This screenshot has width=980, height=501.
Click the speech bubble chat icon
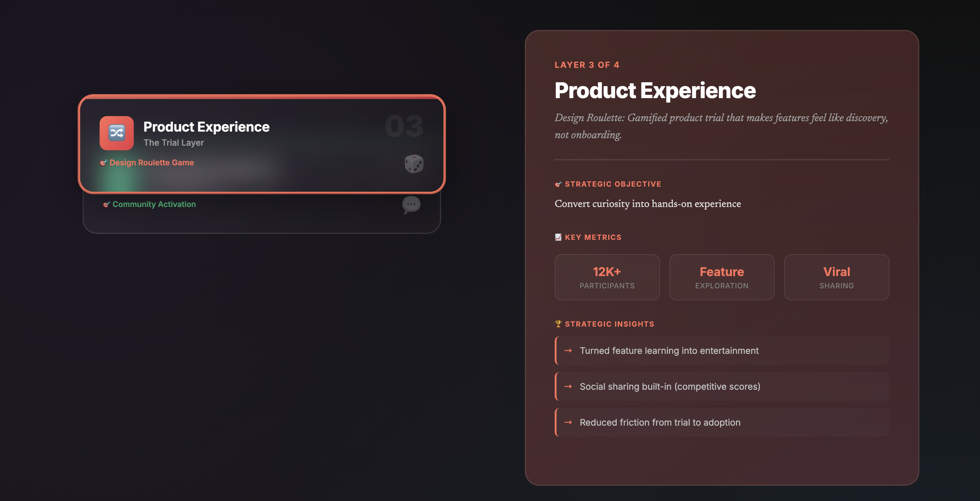pos(411,205)
